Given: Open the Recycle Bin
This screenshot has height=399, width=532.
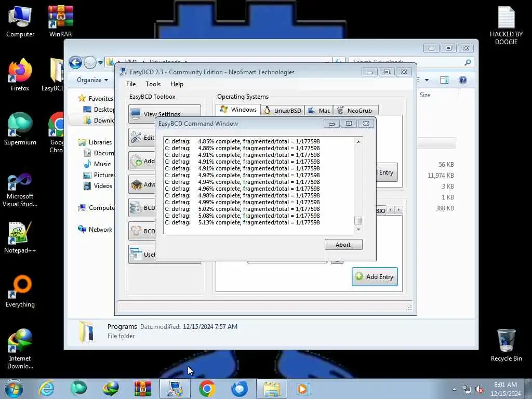Looking at the screenshot, I should click(506, 345).
